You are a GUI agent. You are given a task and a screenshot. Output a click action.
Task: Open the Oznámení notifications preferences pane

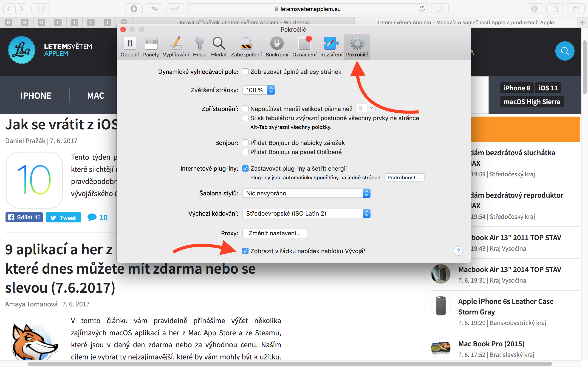pos(304,47)
